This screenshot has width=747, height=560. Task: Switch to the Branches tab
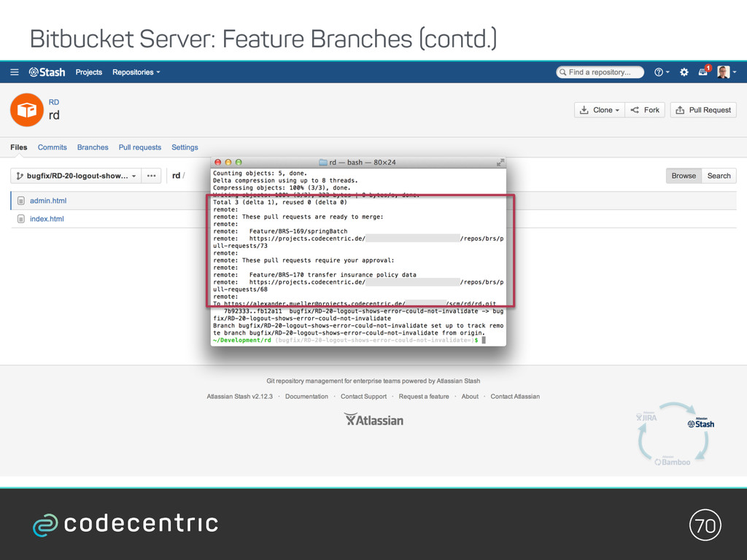pyautogui.click(x=93, y=147)
